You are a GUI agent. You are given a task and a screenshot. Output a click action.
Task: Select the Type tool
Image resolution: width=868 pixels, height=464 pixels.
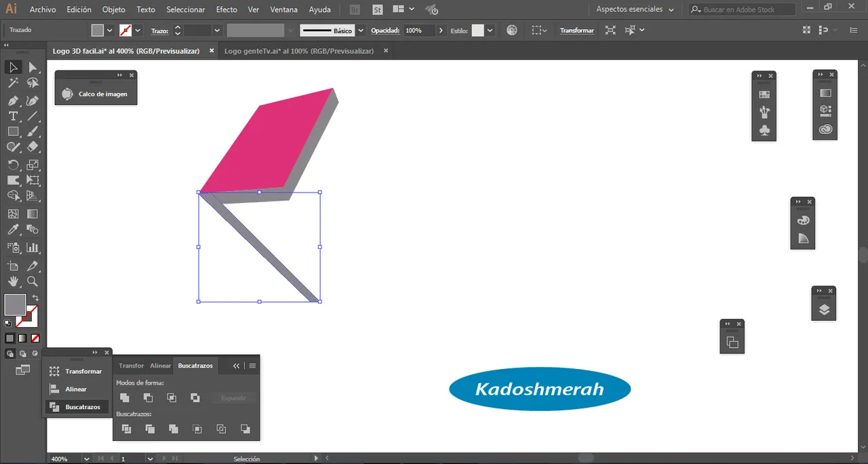point(13,116)
